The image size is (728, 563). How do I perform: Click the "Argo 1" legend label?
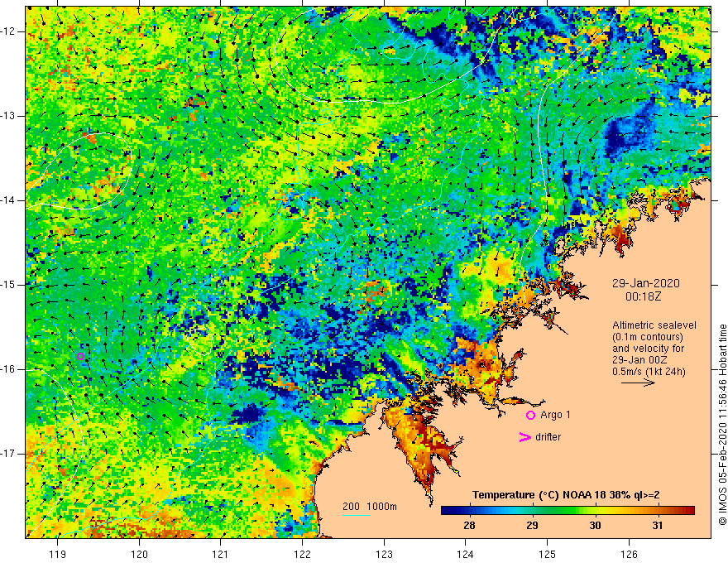(555, 415)
